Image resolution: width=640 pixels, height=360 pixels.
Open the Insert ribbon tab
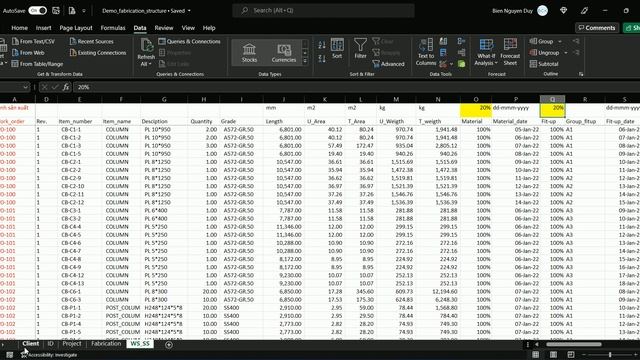coord(43,28)
